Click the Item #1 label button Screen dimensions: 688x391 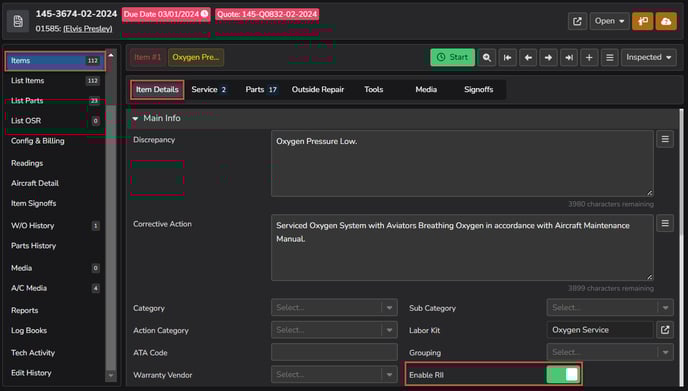(x=147, y=57)
